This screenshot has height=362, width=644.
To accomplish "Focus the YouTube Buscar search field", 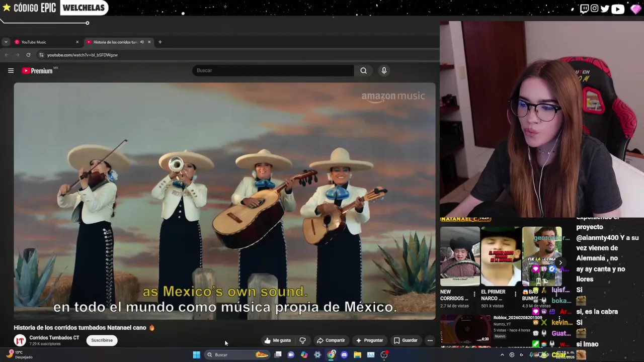I will coord(273,71).
